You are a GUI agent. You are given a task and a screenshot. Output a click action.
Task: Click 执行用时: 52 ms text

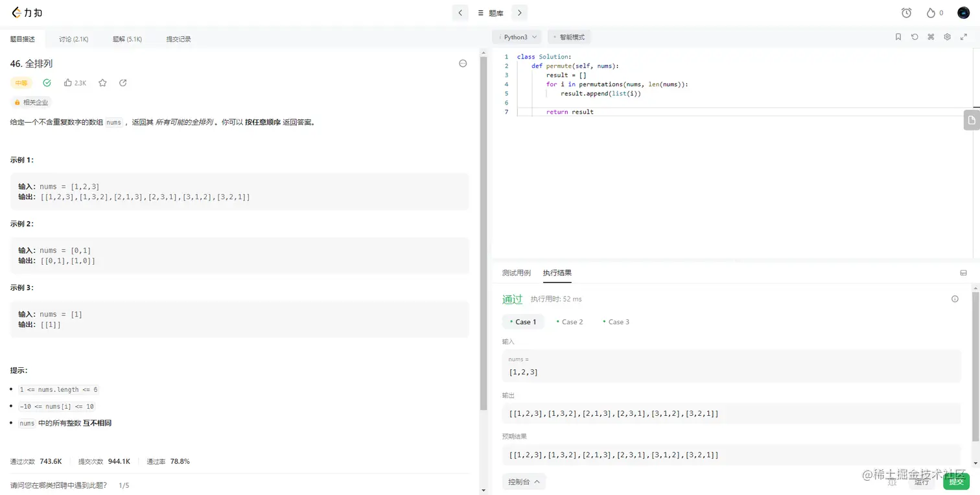[556, 299]
